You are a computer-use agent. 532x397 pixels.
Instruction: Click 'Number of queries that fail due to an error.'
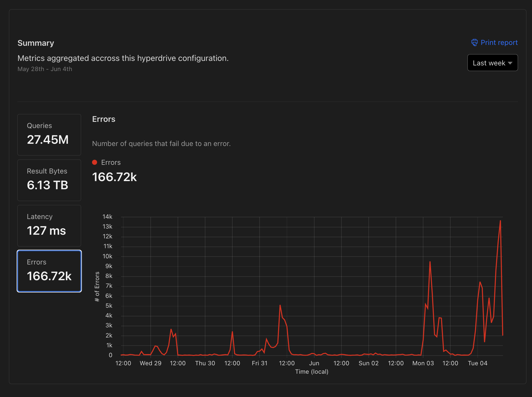click(x=161, y=143)
